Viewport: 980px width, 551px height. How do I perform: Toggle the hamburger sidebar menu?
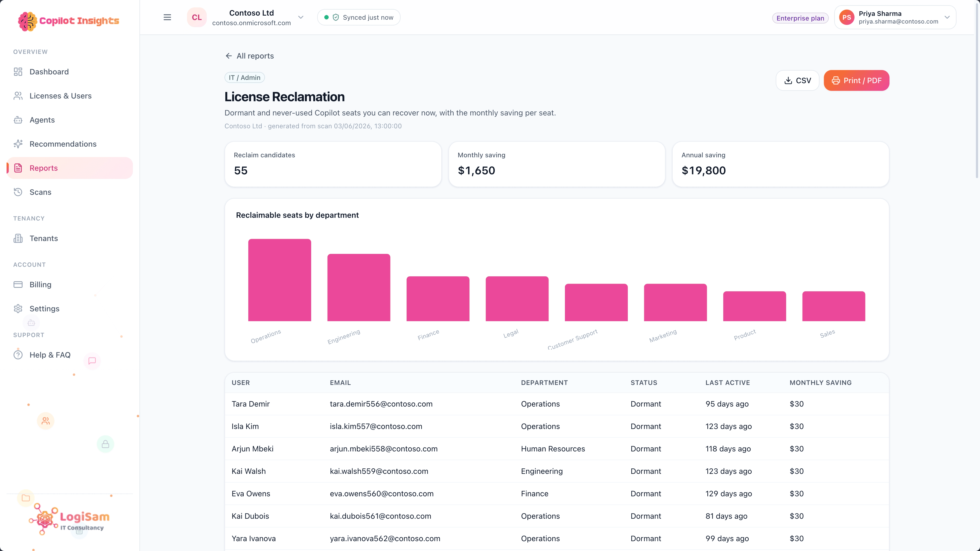(x=167, y=18)
